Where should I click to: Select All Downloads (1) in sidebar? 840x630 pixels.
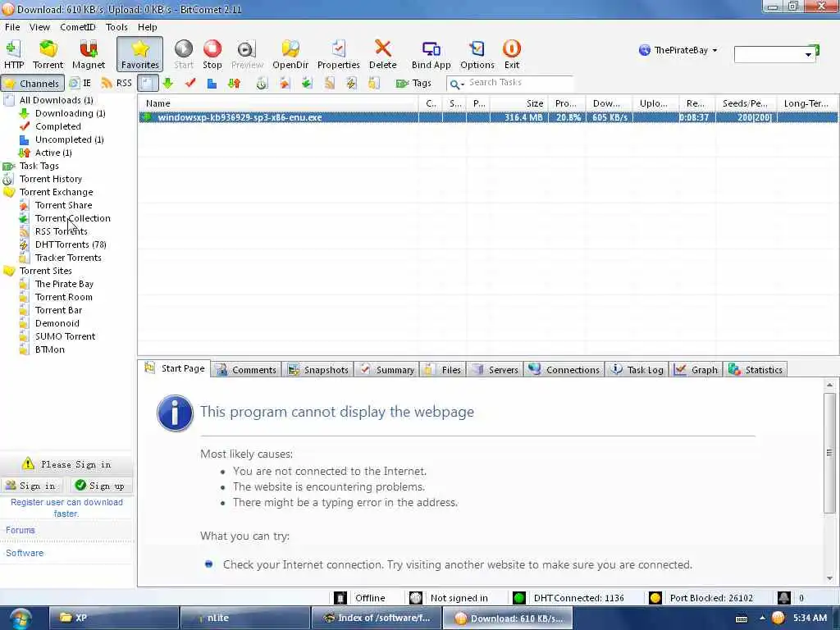coord(56,100)
